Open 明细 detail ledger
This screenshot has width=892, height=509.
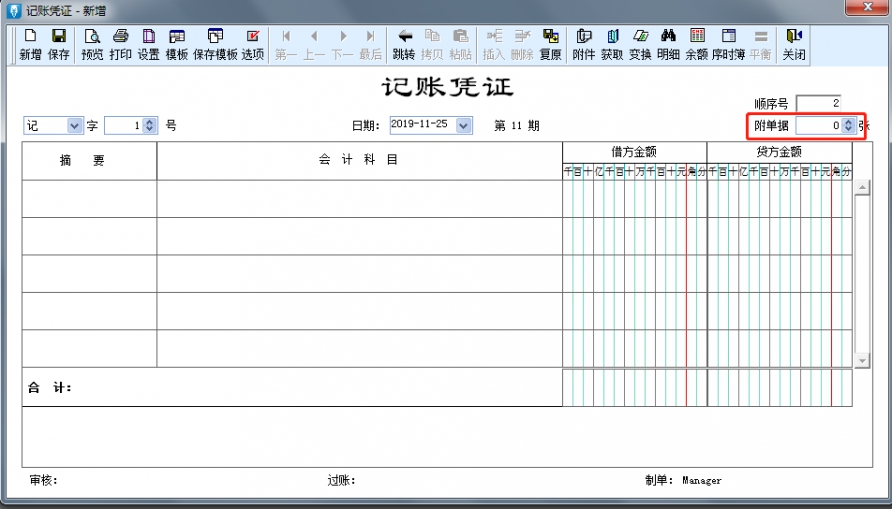click(668, 44)
